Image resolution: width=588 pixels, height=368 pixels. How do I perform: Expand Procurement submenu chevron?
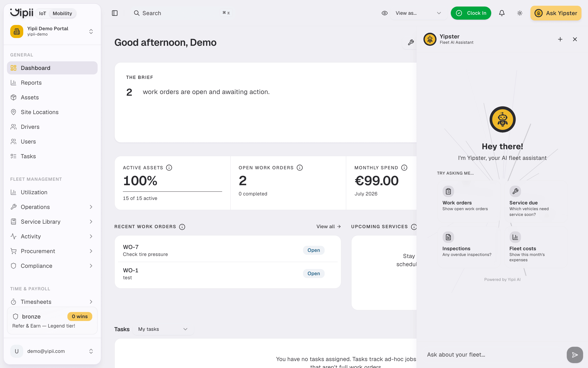pyautogui.click(x=91, y=251)
